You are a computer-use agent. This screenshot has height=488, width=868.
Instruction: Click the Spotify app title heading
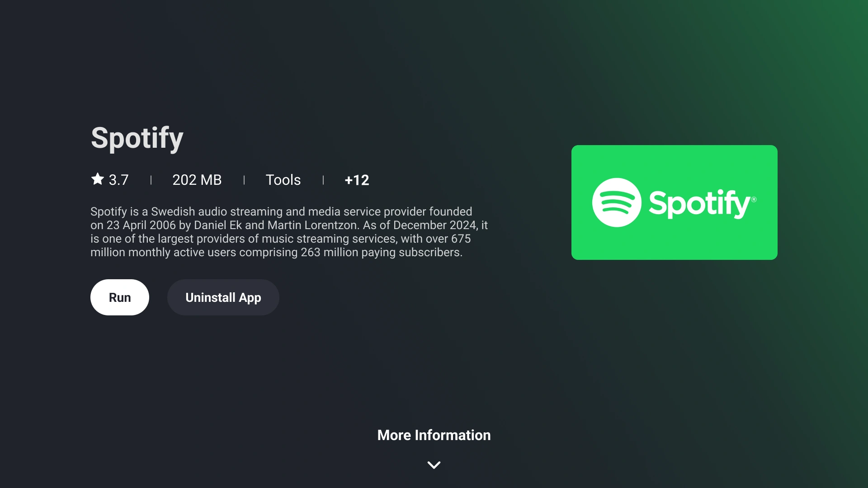point(137,138)
